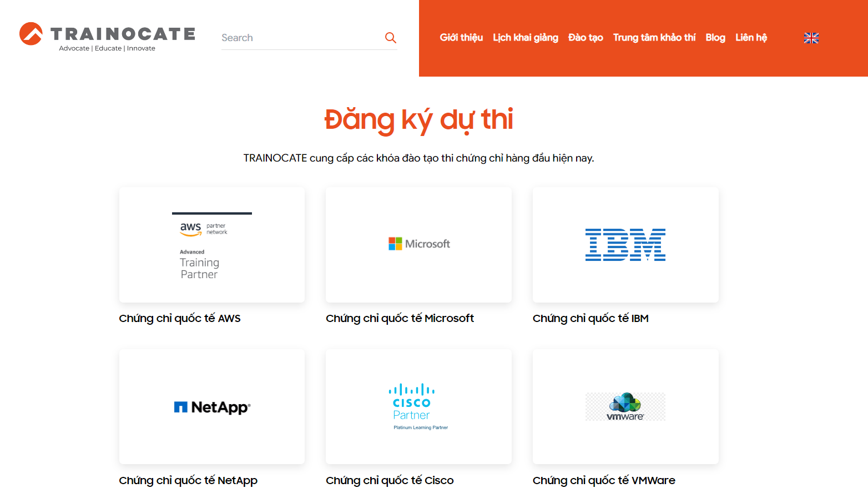
Task: Go to Trung tâm khảo thí page
Action: [x=654, y=38]
